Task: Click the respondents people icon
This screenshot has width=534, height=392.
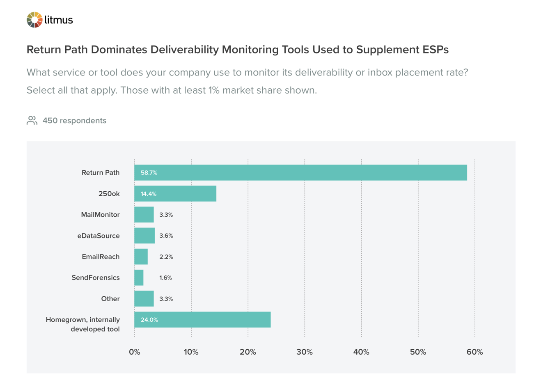Action: coord(32,120)
